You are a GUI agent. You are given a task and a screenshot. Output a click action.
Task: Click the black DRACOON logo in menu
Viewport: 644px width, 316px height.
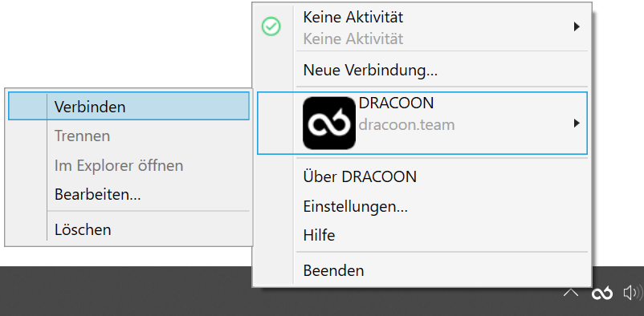tap(329, 124)
